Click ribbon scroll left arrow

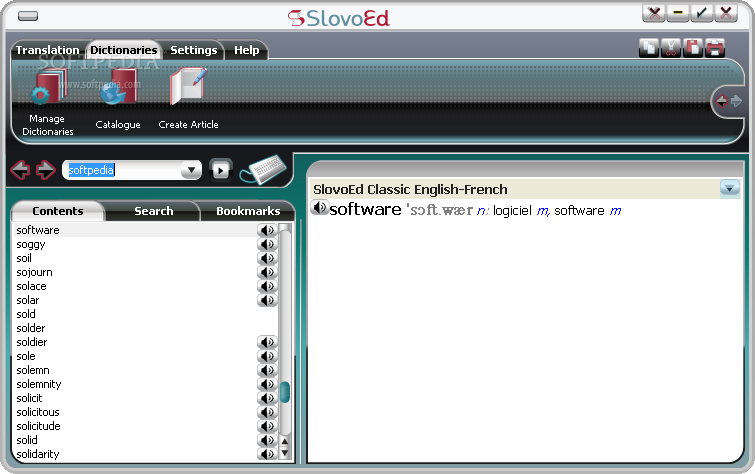tap(721, 101)
